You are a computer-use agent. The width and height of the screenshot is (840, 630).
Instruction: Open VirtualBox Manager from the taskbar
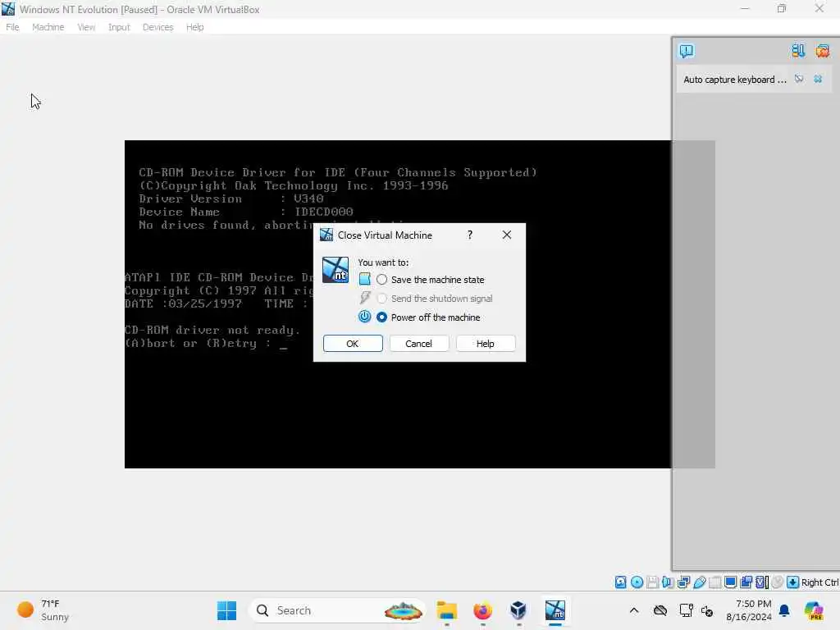(x=518, y=610)
